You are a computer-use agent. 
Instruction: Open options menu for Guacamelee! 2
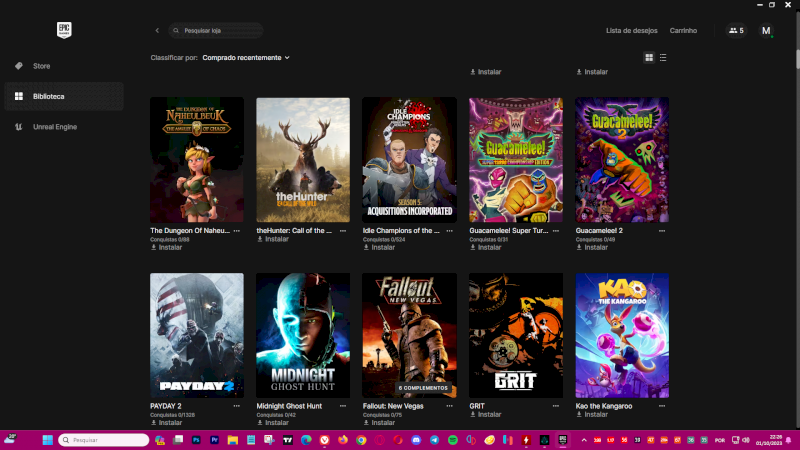[x=662, y=230]
